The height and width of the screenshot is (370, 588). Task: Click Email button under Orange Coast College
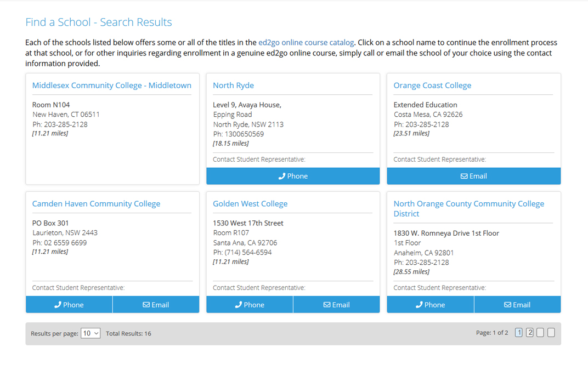click(x=473, y=176)
